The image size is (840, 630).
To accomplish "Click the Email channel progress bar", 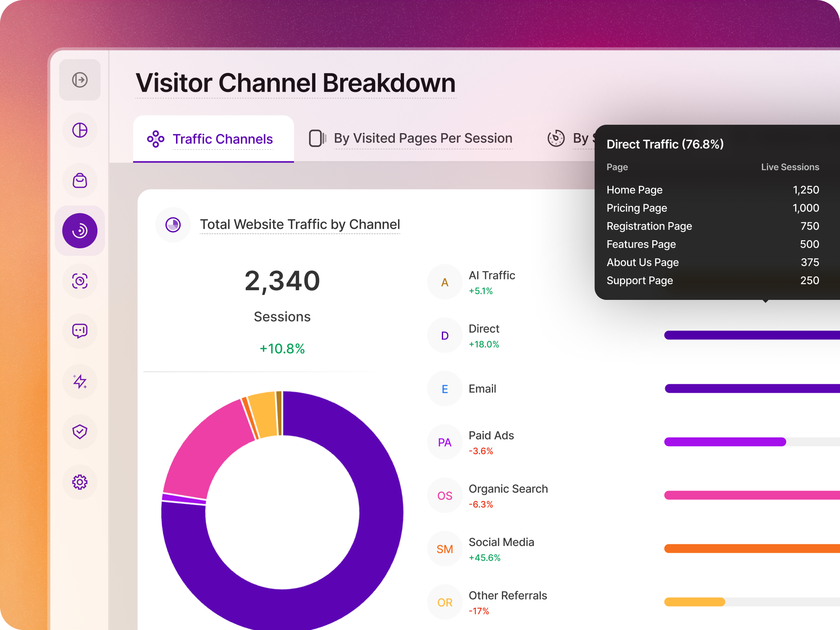I will [x=752, y=388].
